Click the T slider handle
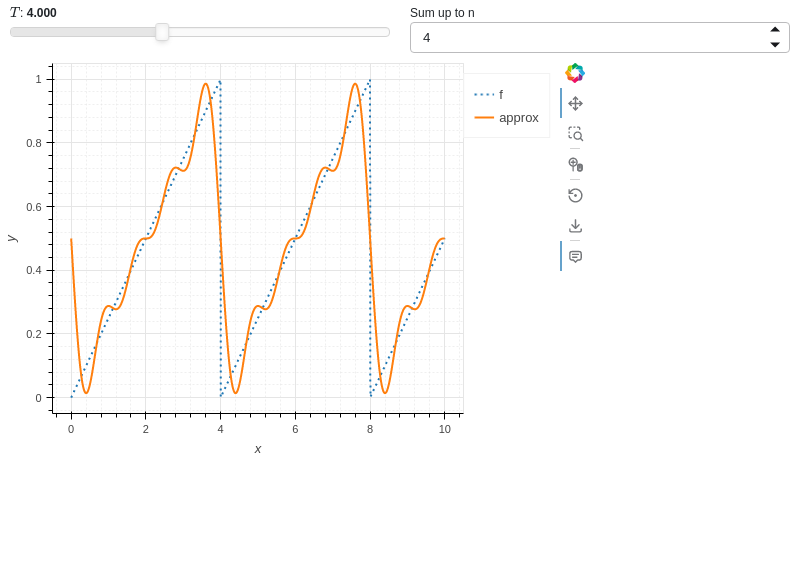The height and width of the screenshot is (575, 800). coord(162,32)
